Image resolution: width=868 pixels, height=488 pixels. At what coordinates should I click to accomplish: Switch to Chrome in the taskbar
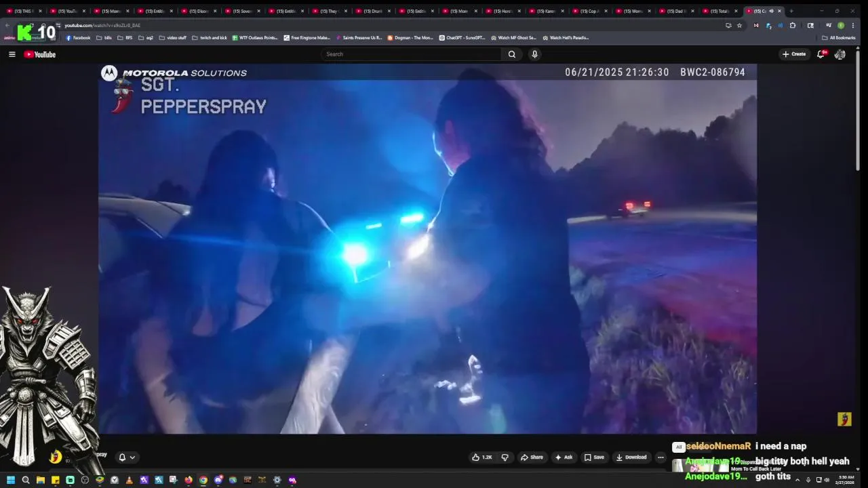tap(203, 480)
